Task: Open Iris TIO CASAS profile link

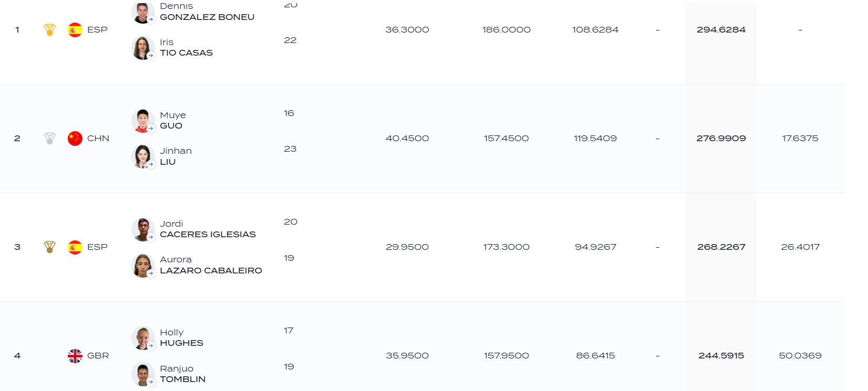Action: [186, 48]
